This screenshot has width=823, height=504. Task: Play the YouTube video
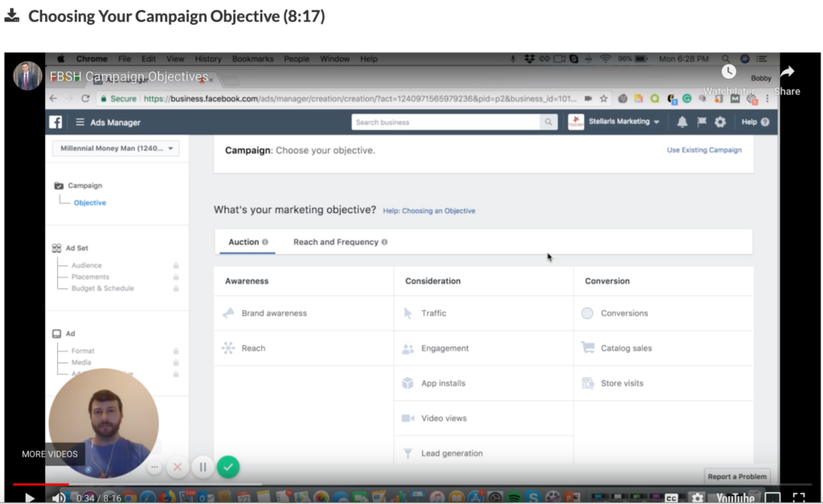tap(30, 498)
